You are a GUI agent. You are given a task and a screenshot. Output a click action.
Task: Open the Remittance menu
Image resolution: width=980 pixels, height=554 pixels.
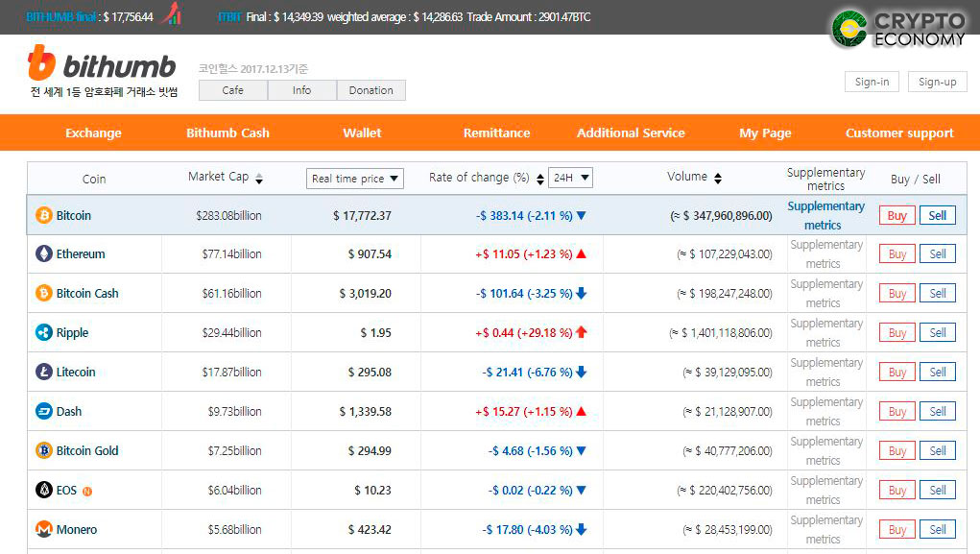497,132
